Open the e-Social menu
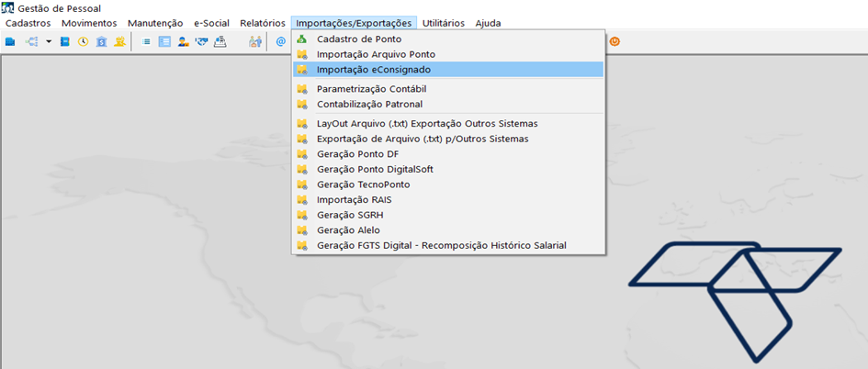The height and width of the screenshot is (369, 868). coord(211,23)
